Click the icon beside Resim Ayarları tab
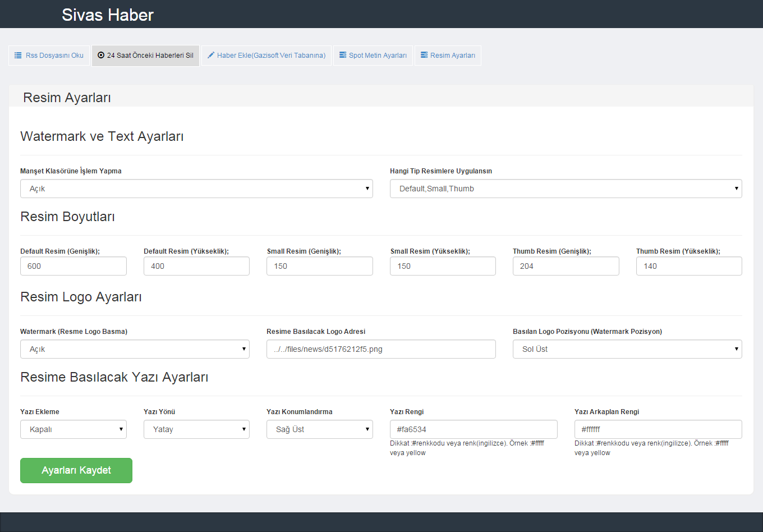Screen dimensions: 763x532 tap(424, 56)
